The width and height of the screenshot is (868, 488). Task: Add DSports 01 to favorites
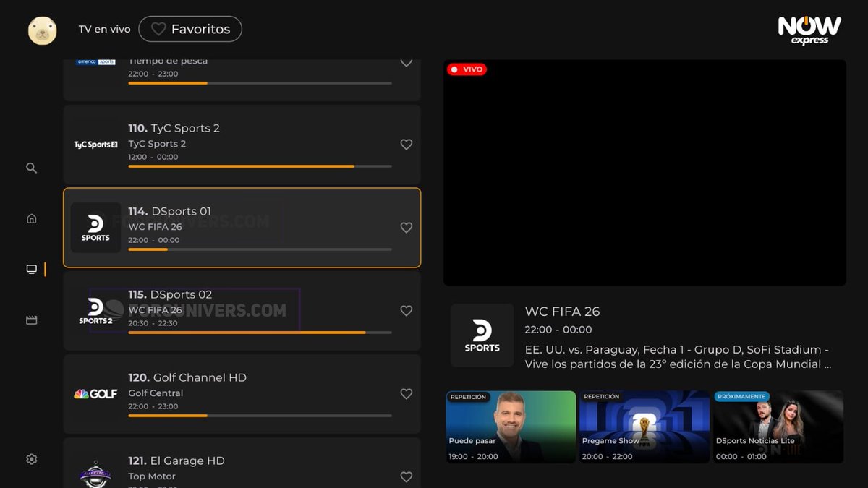[x=407, y=228]
